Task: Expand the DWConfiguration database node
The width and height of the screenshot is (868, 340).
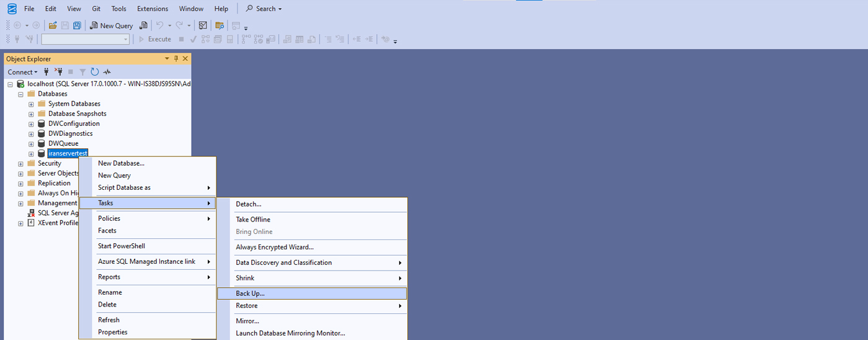Action: 31,124
